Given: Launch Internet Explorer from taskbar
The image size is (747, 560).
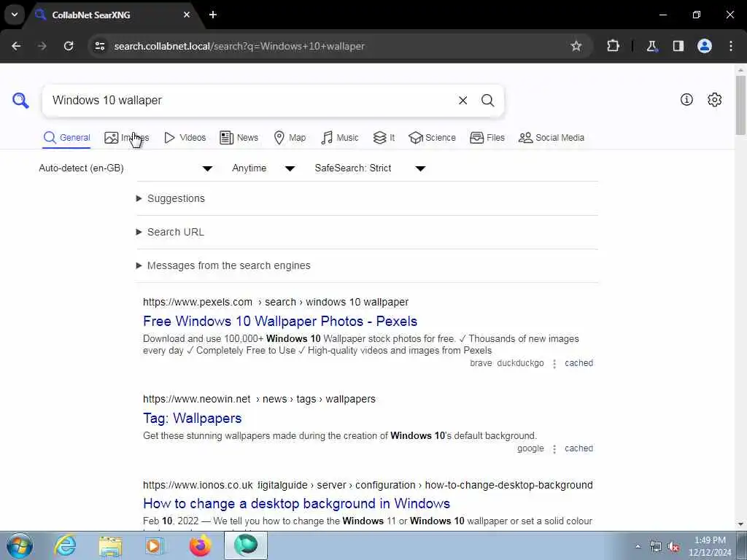Looking at the screenshot, I should pos(65,545).
